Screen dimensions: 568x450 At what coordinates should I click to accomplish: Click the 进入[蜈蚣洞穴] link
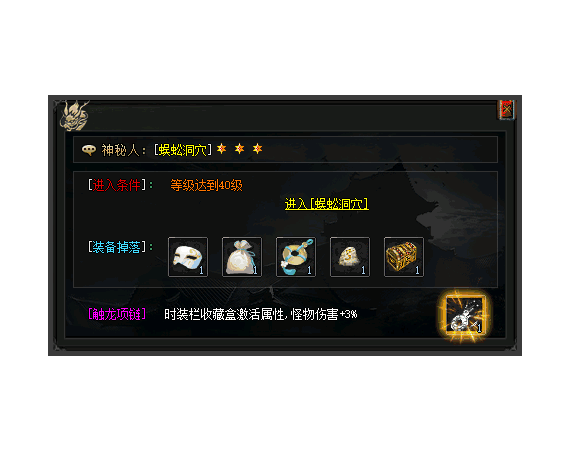pos(326,204)
